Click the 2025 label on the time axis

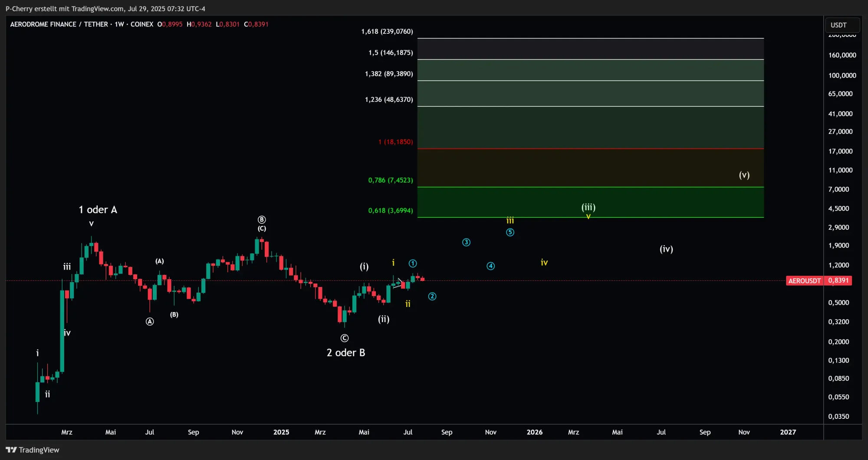pos(281,432)
